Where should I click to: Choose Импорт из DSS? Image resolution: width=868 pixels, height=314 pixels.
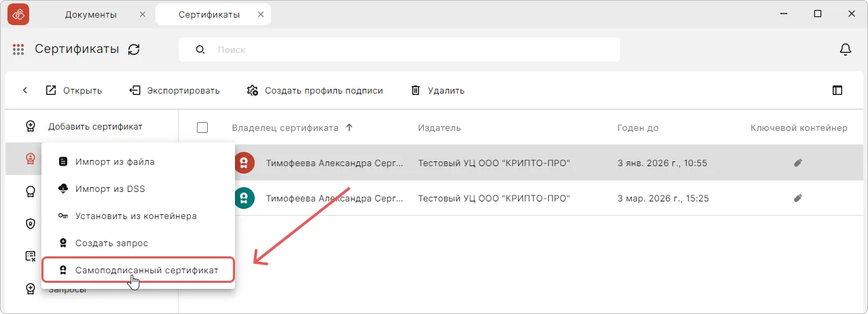click(x=110, y=189)
